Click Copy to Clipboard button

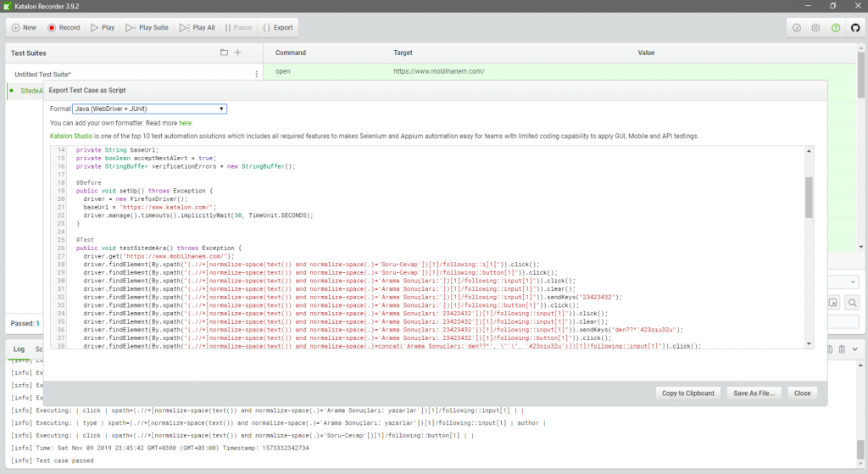tap(687, 393)
